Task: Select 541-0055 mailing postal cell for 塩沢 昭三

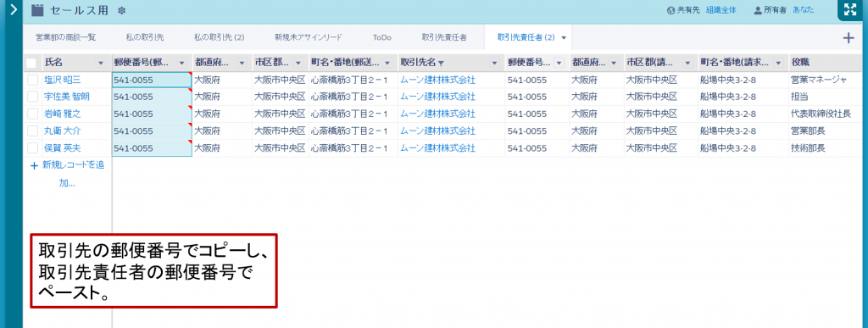Action: (x=152, y=81)
